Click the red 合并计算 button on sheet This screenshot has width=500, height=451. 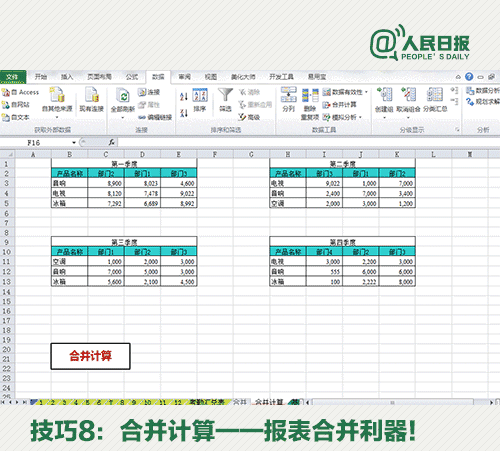pyautogui.click(x=90, y=356)
